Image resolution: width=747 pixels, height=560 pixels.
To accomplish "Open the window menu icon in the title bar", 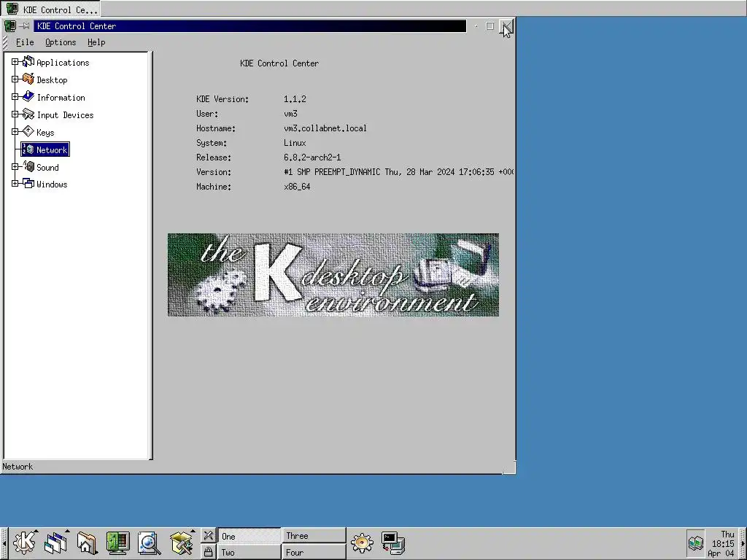I will click(10, 26).
